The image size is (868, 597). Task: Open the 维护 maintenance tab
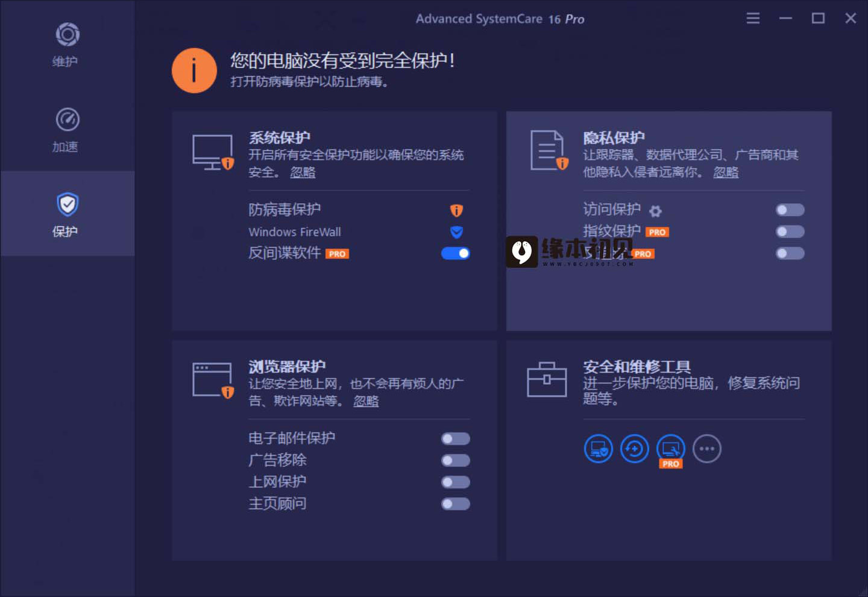point(67,44)
